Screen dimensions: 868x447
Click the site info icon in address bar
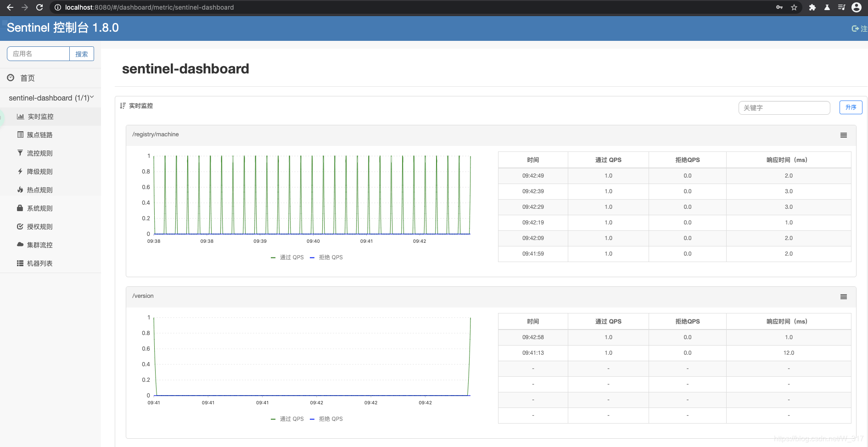(58, 7)
